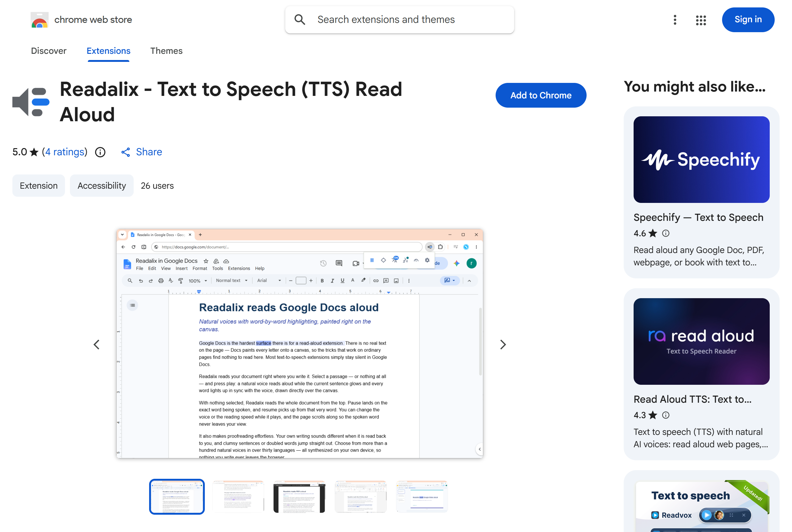792x532 pixels.
Task: Click the search magnifier icon
Action: [x=300, y=20]
